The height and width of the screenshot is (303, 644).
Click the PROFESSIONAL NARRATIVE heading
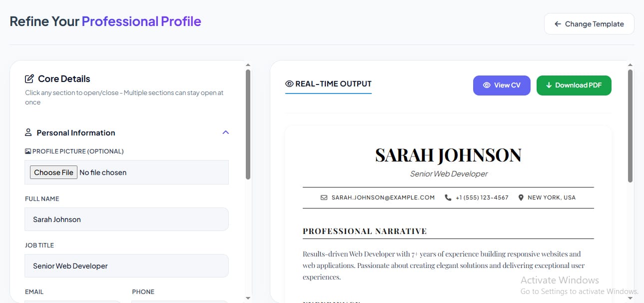(365, 231)
